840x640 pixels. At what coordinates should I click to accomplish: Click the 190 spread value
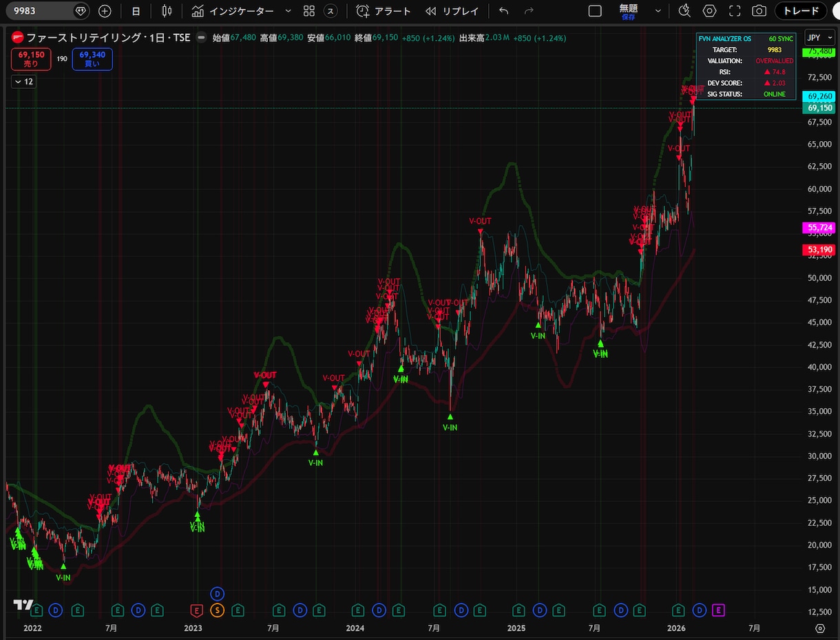tap(62, 59)
